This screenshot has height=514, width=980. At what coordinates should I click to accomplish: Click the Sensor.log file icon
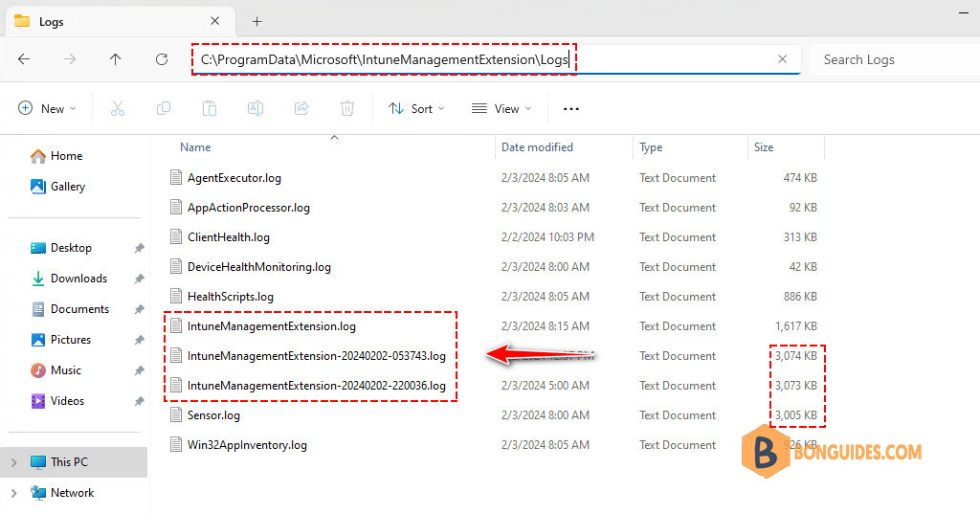click(176, 415)
